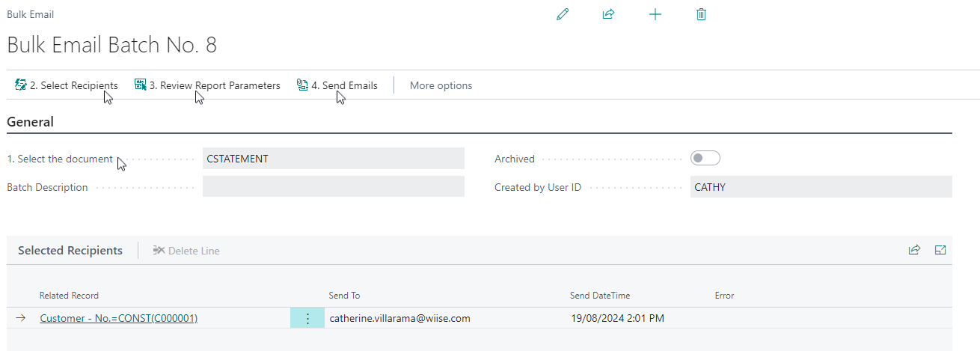Viewport: 980px width, 351px height.
Task: Expand Selected Recipients to full screen
Action: point(941,250)
